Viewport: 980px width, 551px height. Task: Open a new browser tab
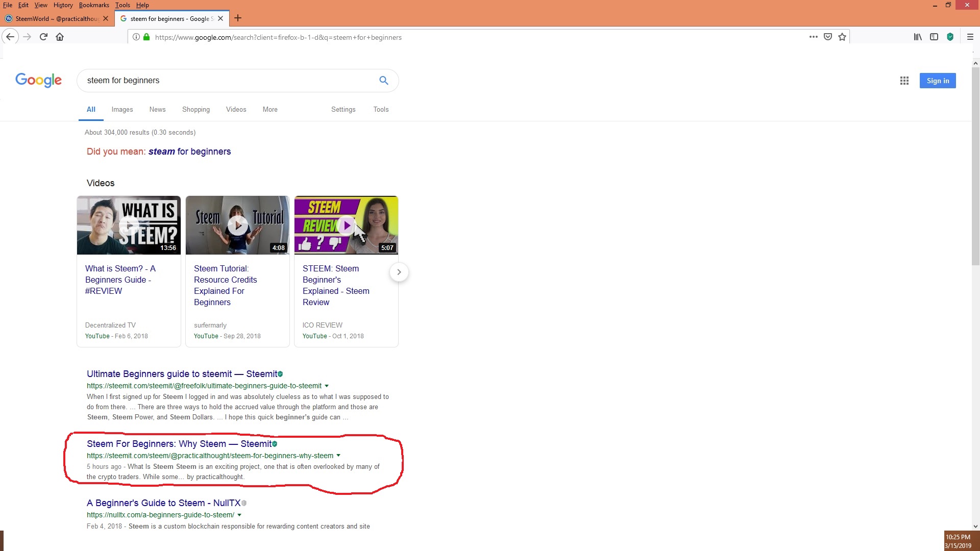(238, 18)
